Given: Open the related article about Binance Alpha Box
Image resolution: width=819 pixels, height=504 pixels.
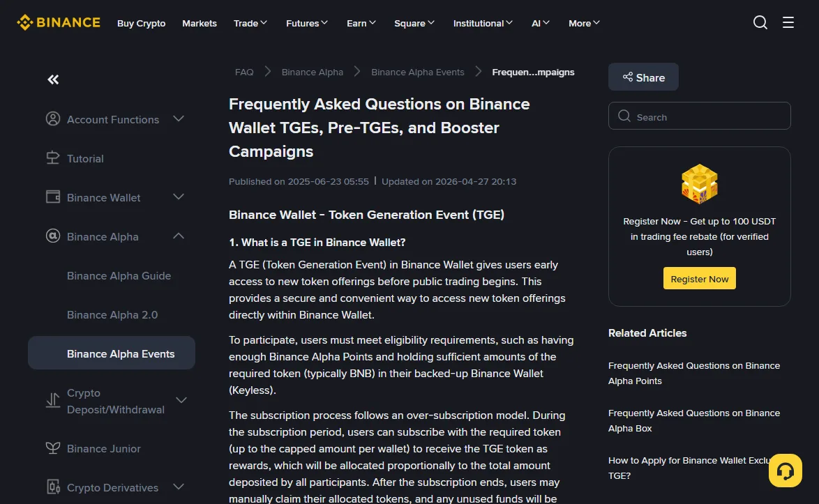Looking at the screenshot, I should point(693,420).
